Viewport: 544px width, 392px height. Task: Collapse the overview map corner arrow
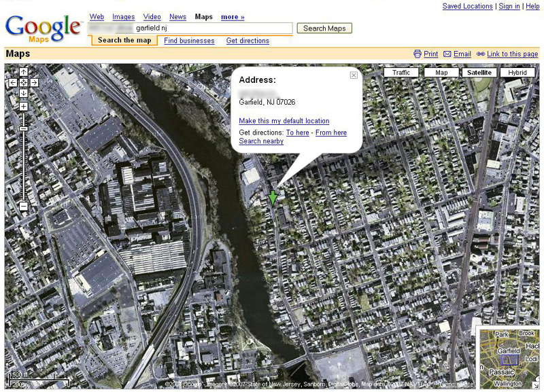coord(536,385)
